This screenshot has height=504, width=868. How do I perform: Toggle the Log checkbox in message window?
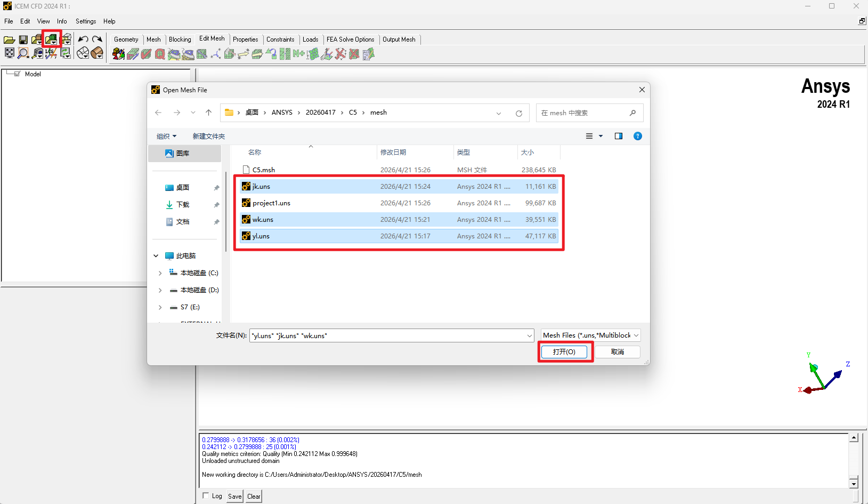click(206, 495)
